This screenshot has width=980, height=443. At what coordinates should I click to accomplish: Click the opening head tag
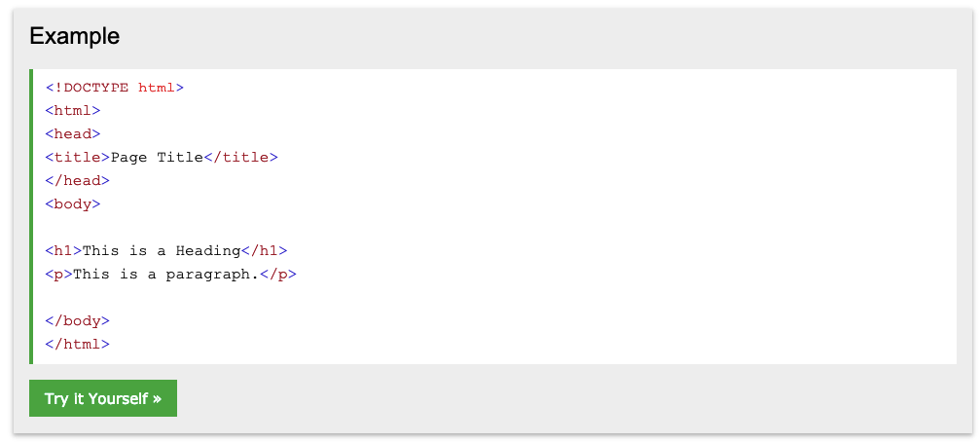point(72,134)
